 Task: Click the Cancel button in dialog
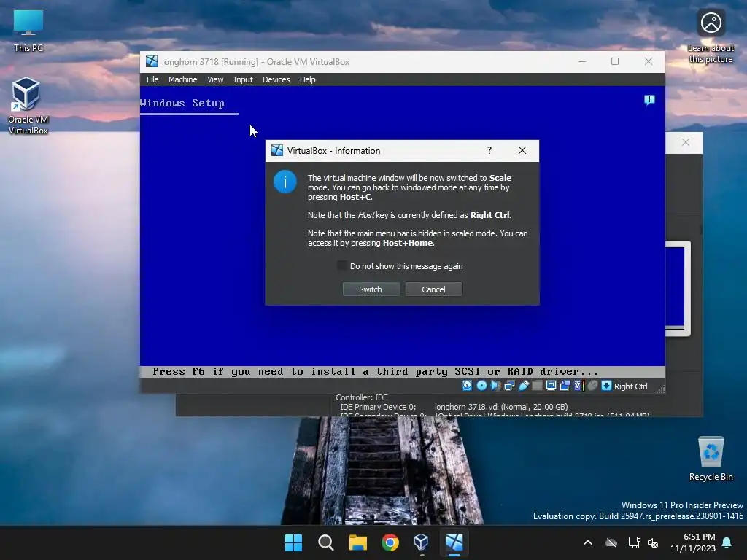click(433, 289)
